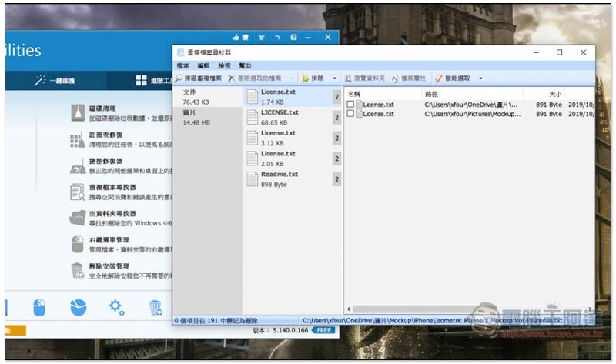Expand the 智能選取 dropdown arrow
This screenshot has width=616, height=364.
(481, 78)
